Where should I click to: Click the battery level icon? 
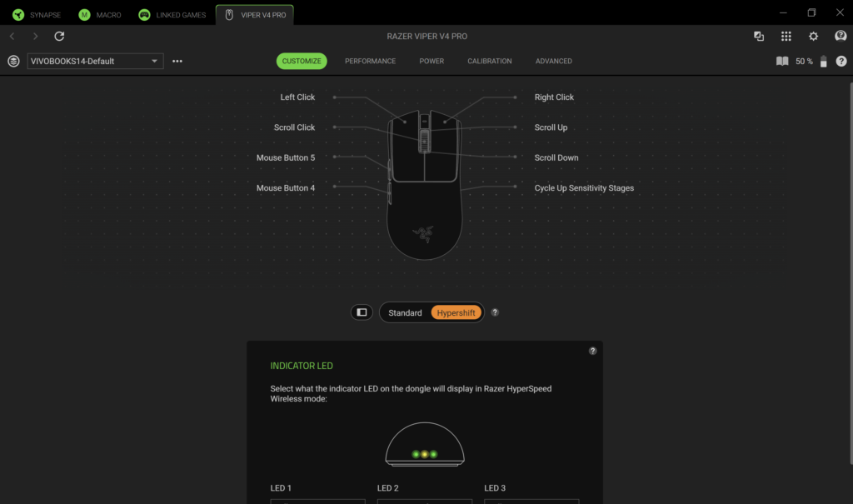pos(824,61)
